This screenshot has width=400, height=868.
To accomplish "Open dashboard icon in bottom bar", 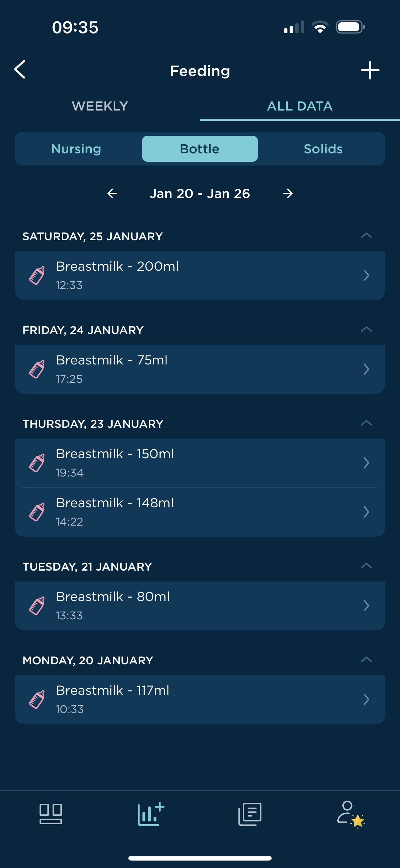I will coord(51,814).
